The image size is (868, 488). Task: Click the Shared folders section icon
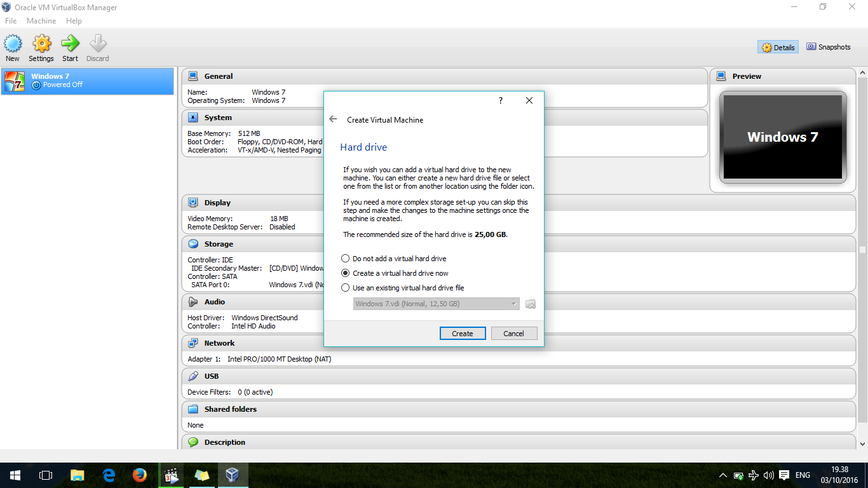(x=194, y=409)
